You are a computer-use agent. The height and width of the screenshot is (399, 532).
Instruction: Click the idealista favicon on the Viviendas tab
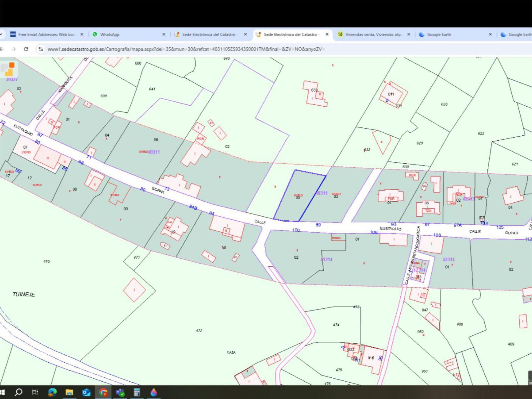click(x=340, y=34)
